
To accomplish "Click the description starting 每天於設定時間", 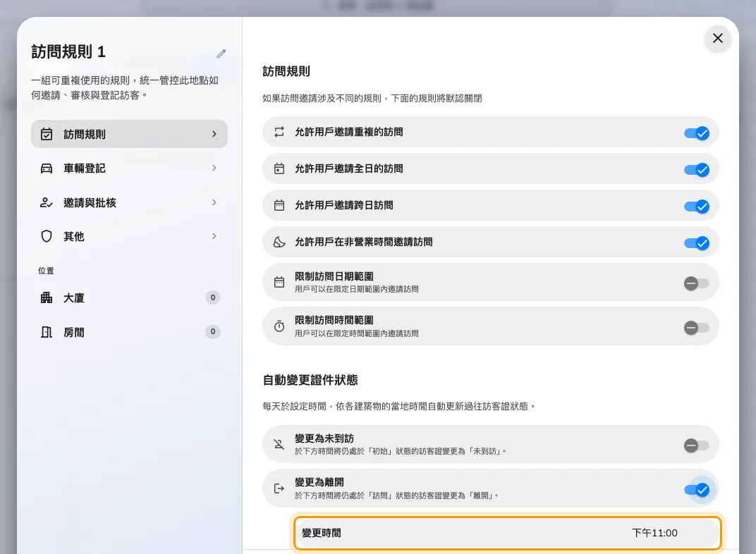I will pos(398,406).
